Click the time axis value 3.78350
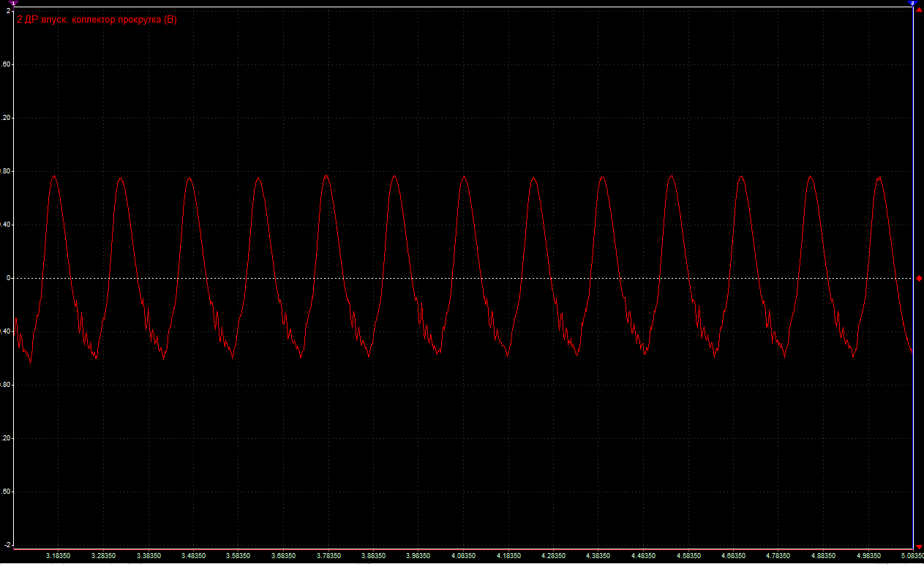Screen dimensions: 924x564 click(x=328, y=556)
